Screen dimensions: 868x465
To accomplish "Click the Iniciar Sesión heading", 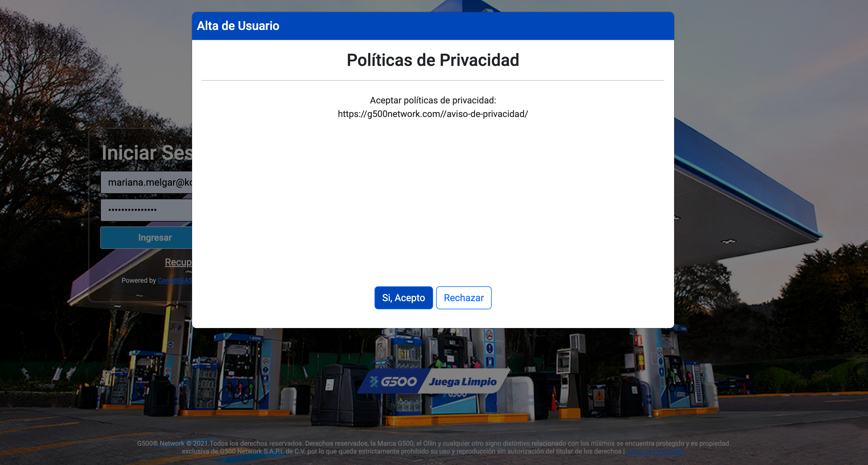I will (147, 152).
